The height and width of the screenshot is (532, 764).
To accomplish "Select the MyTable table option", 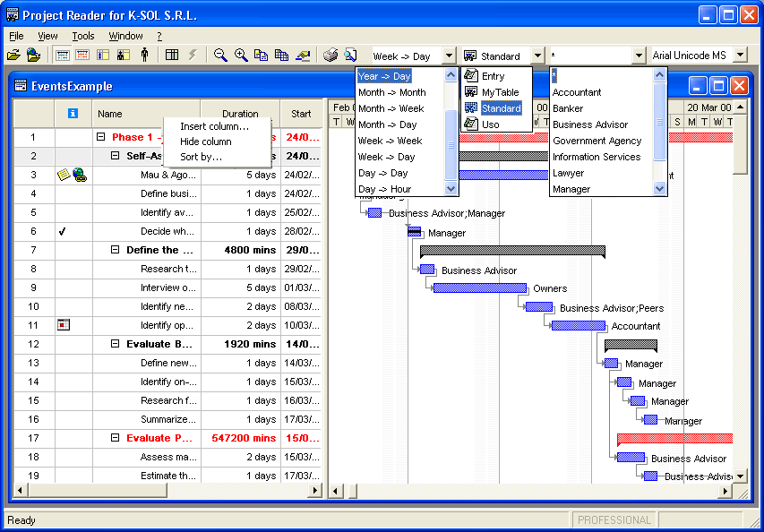I will (500, 92).
